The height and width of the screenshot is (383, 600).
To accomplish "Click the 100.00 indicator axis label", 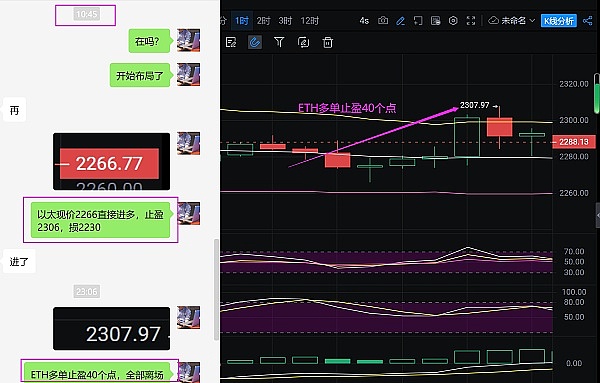I will (574, 292).
